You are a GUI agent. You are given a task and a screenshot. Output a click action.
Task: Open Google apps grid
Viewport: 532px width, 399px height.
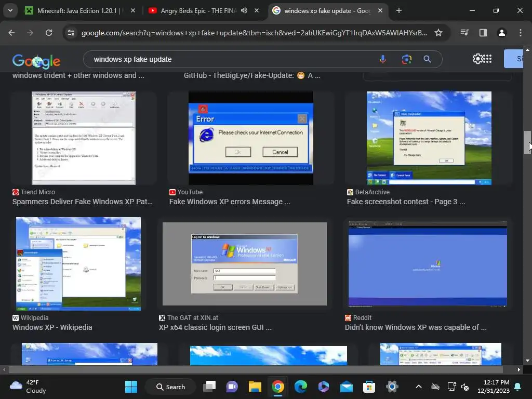pyautogui.click(x=487, y=59)
